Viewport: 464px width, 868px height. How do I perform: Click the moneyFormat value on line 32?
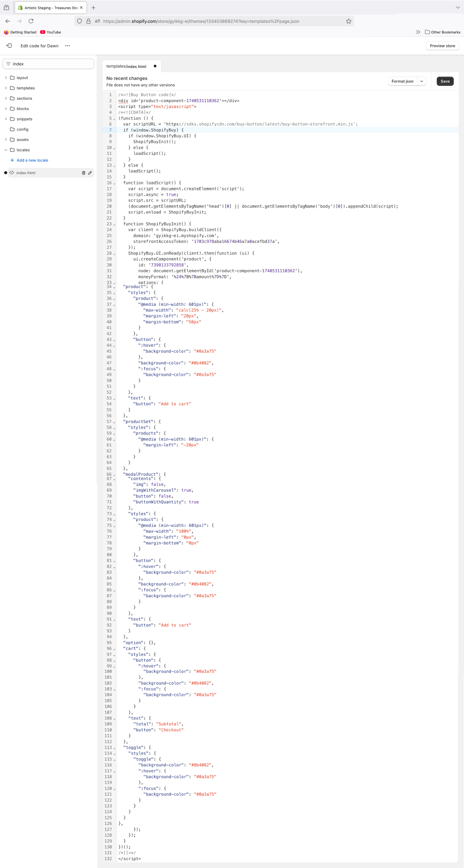(201, 277)
